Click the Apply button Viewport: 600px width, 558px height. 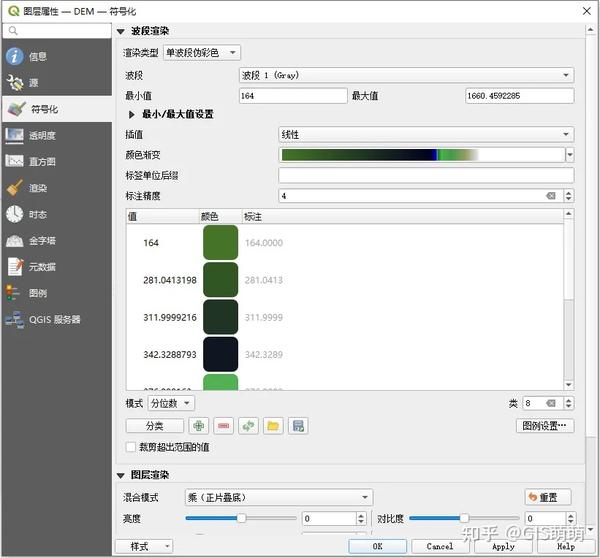point(503,546)
